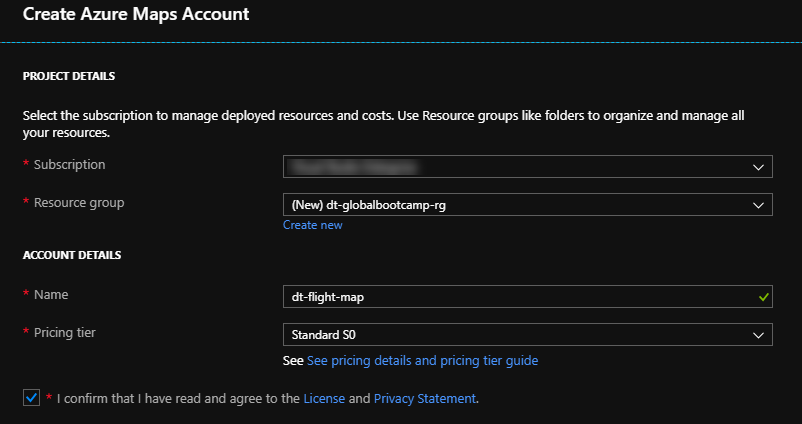Image resolution: width=802 pixels, height=424 pixels.
Task: Open the Privacy Statement link
Action: tap(425, 398)
